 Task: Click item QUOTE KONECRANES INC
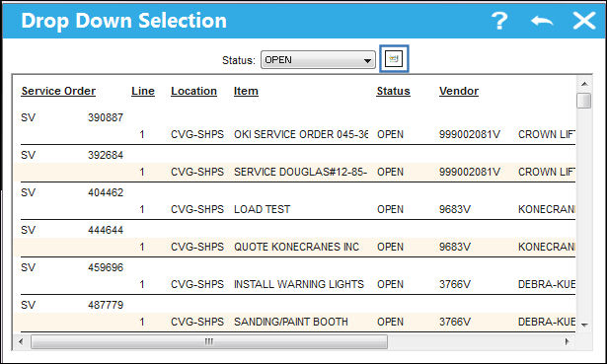click(296, 248)
